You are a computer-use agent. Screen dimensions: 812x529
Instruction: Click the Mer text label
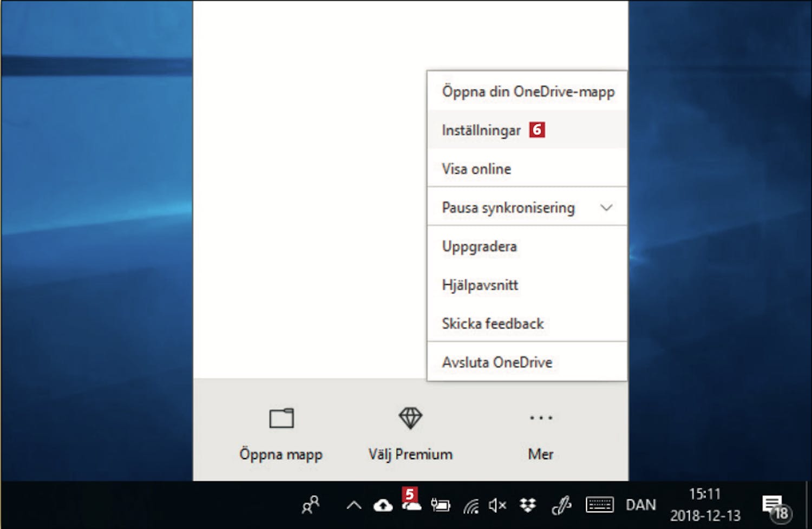click(x=541, y=454)
